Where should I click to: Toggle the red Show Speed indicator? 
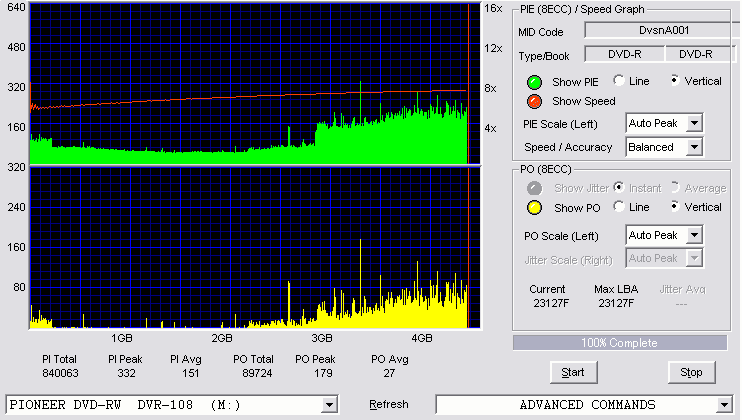coord(534,101)
